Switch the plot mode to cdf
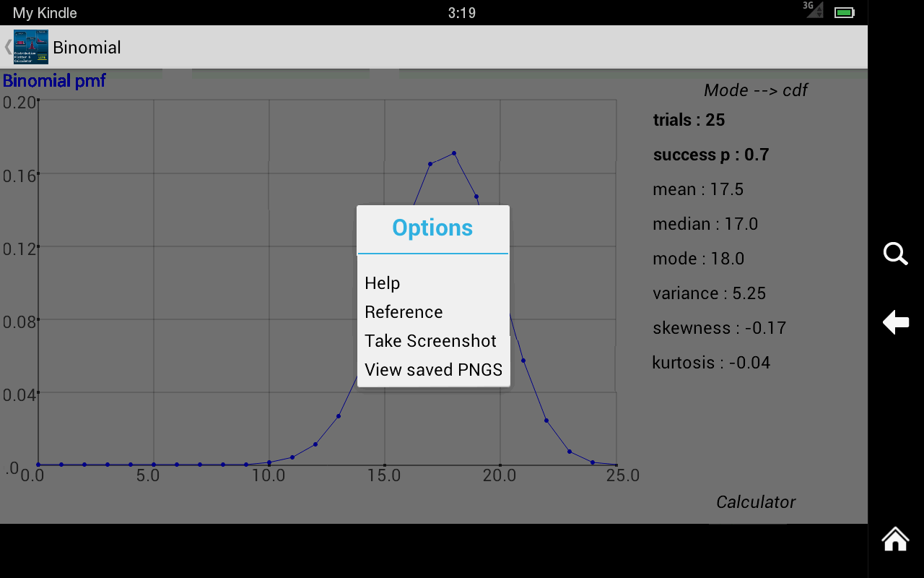The width and height of the screenshot is (924, 578). pyautogui.click(x=755, y=90)
